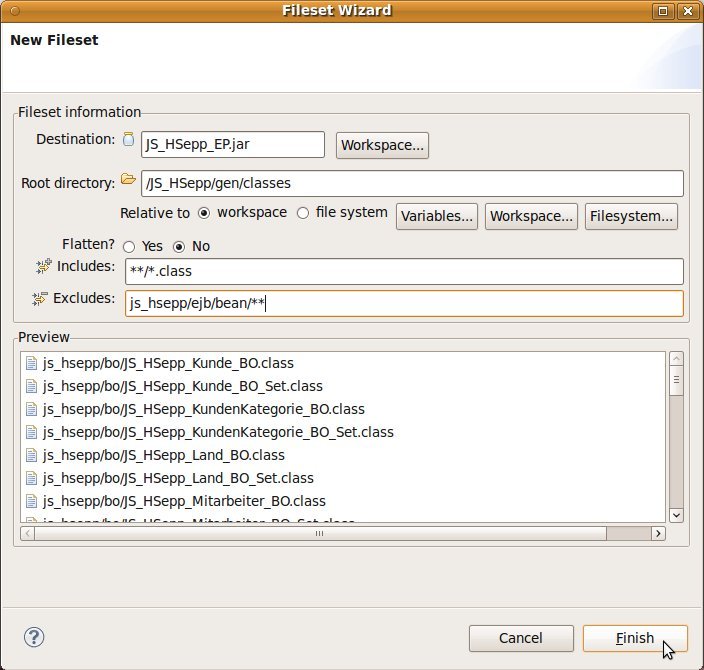Click the Excludes input field

[404, 303]
